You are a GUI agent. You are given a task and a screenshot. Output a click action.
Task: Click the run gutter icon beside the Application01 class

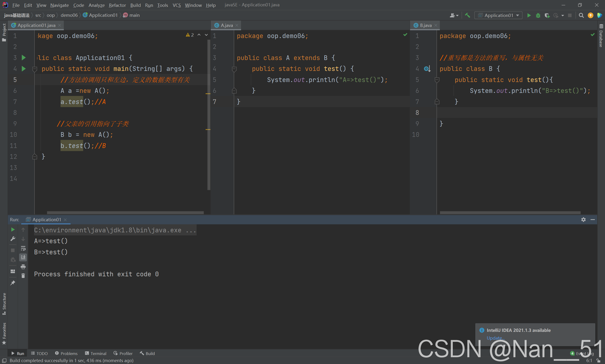[24, 58]
